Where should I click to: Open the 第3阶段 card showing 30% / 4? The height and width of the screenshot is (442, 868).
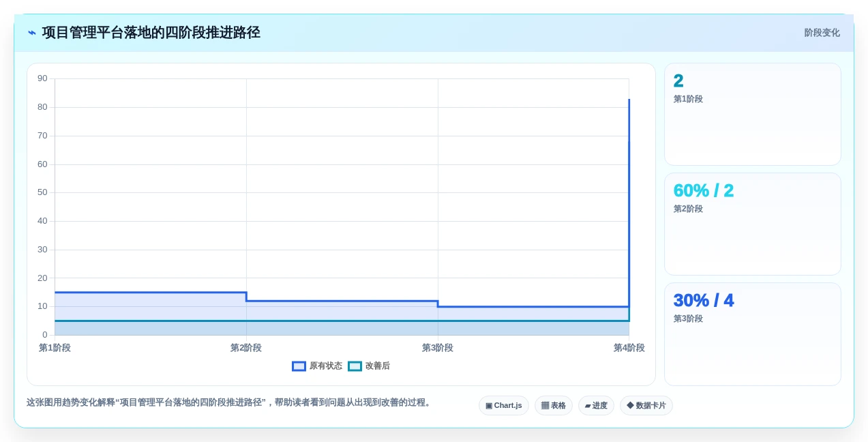(x=752, y=334)
